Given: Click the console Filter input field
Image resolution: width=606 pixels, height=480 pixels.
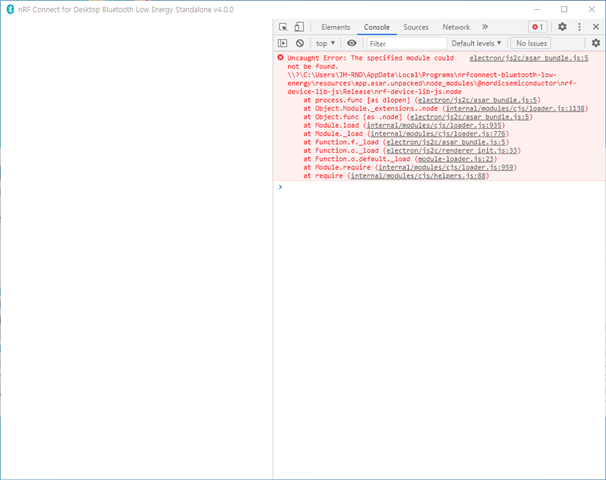Looking at the screenshot, I should point(405,44).
